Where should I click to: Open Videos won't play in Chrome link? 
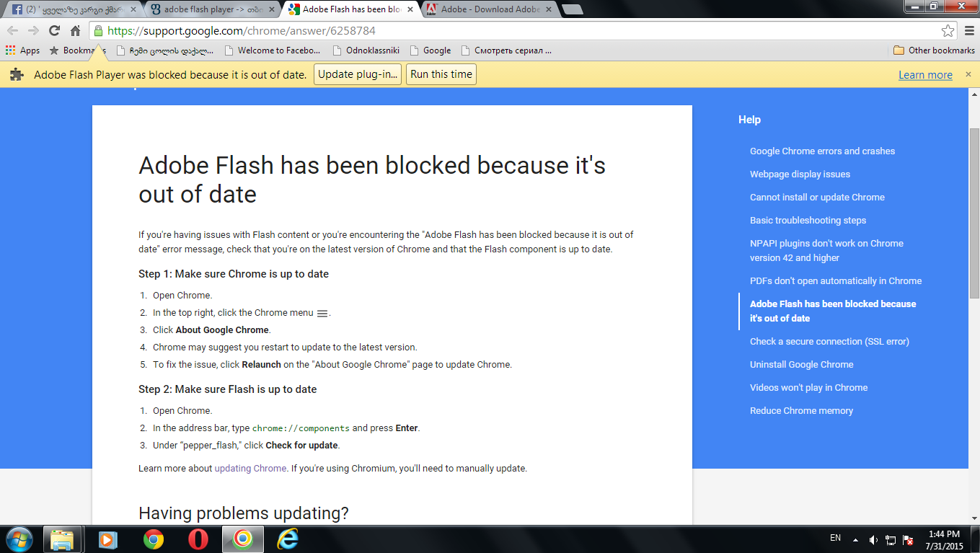[x=808, y=388]
